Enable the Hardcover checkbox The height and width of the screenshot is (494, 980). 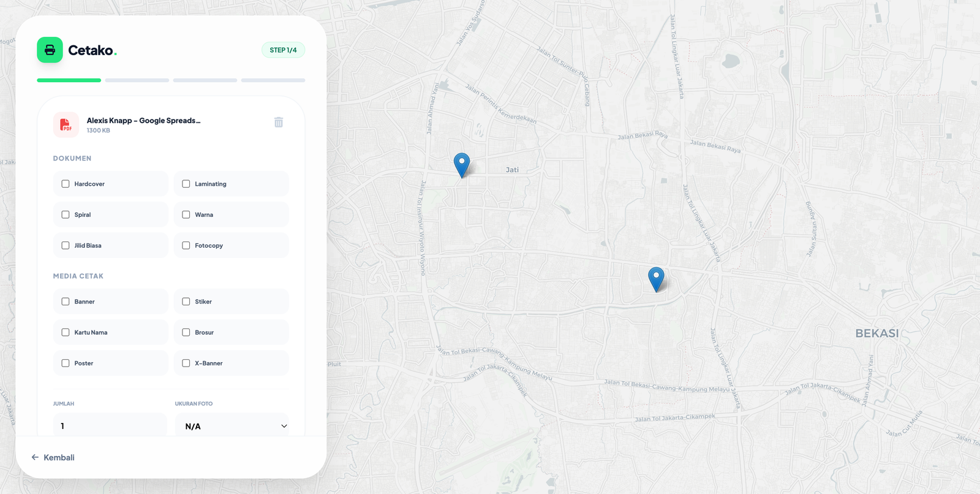pos(66,184)
